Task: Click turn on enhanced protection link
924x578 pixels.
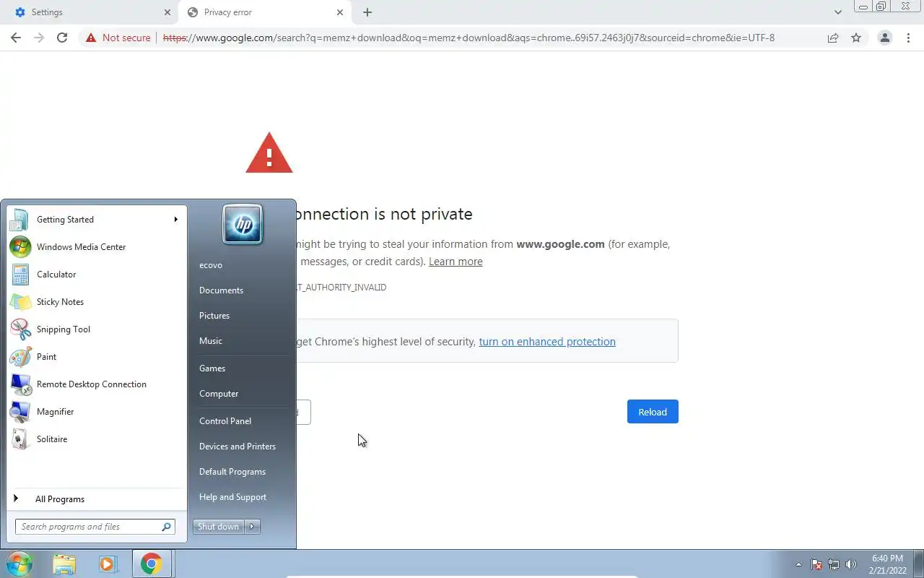Action: point(547,342)
